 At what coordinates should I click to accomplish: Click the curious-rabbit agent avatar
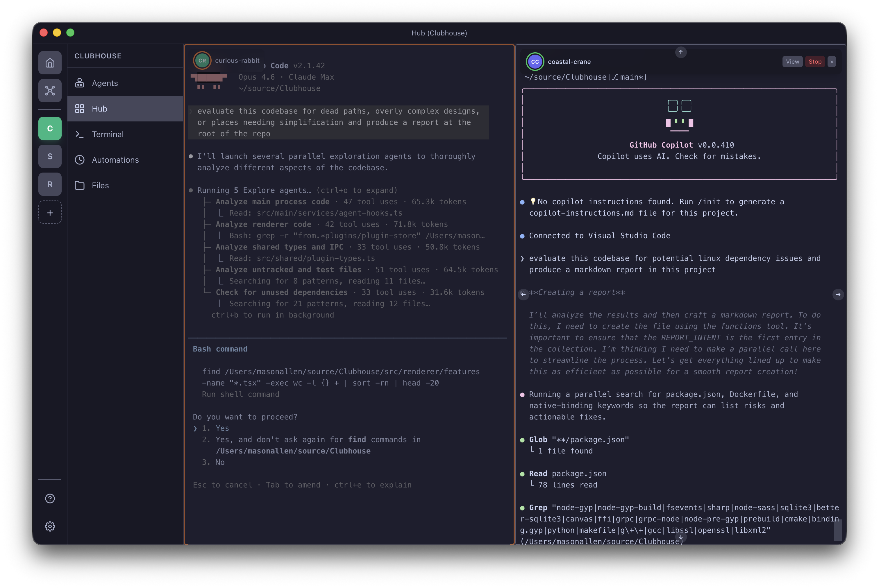(x=202, y=60)
